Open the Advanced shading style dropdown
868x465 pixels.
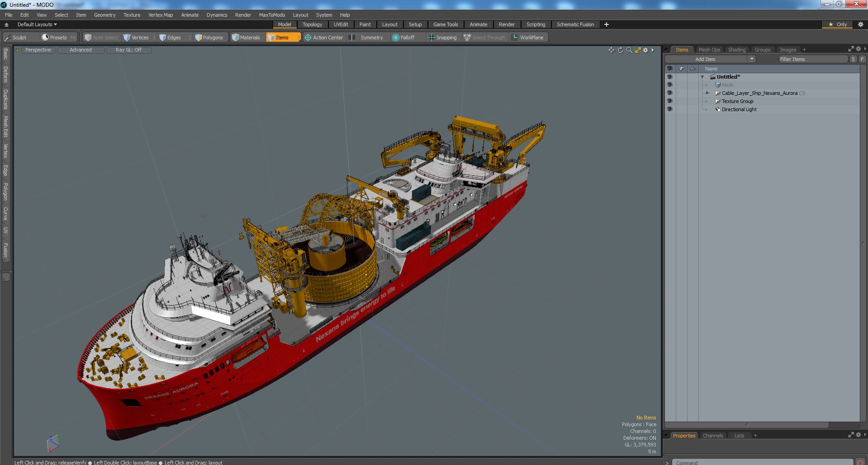81,50
